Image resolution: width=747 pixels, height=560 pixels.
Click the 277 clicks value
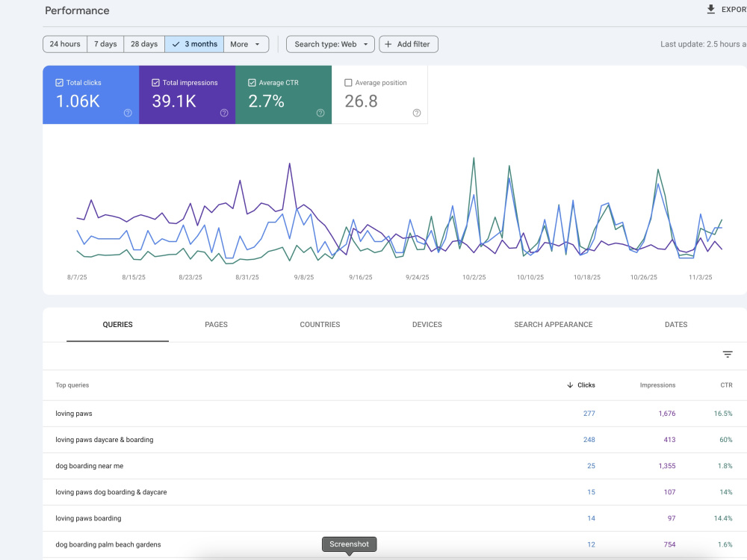coord(589,414)
